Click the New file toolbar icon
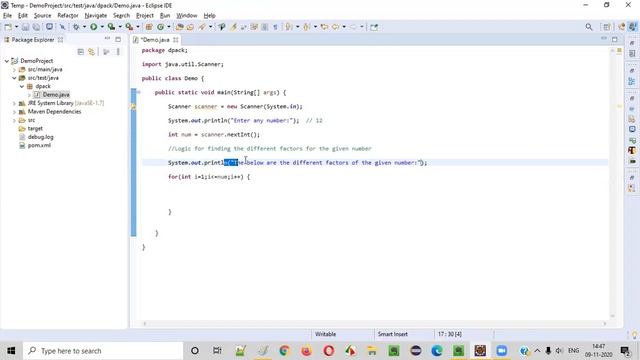 (8, 27)
